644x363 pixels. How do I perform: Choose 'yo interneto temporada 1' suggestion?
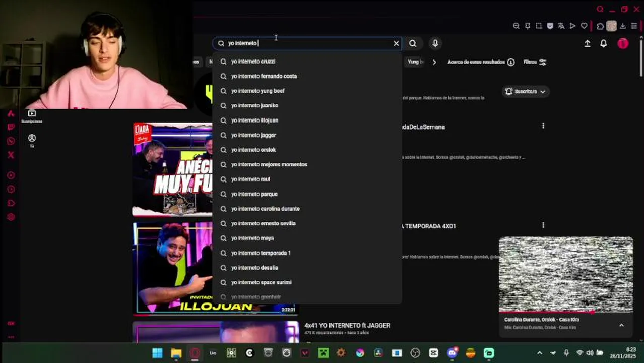[307, 253]
